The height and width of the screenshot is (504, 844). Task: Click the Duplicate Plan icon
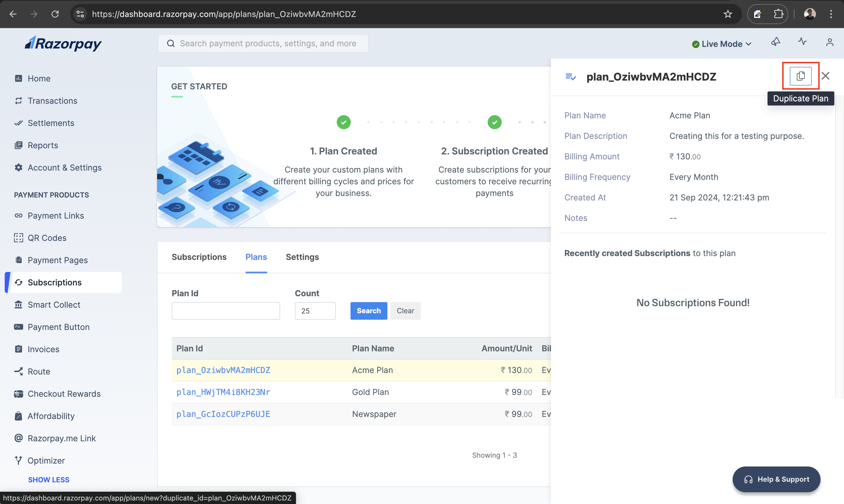point(801,76)
